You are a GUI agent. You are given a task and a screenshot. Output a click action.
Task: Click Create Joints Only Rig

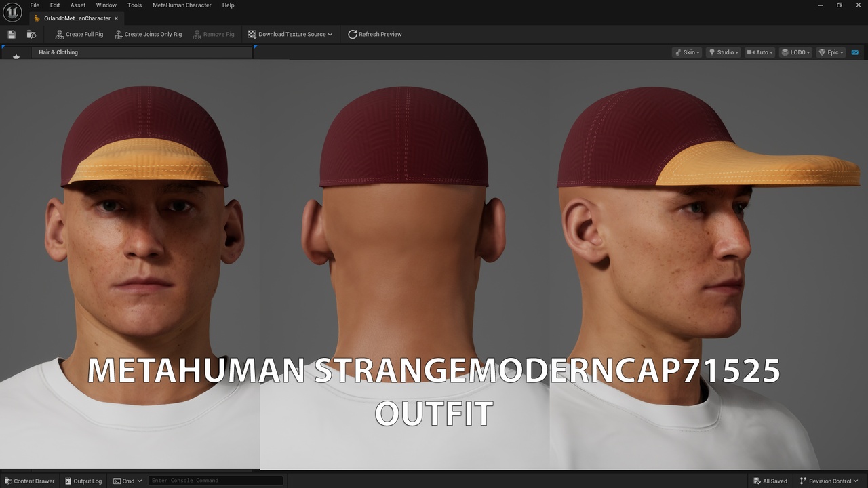coord(149,34)
